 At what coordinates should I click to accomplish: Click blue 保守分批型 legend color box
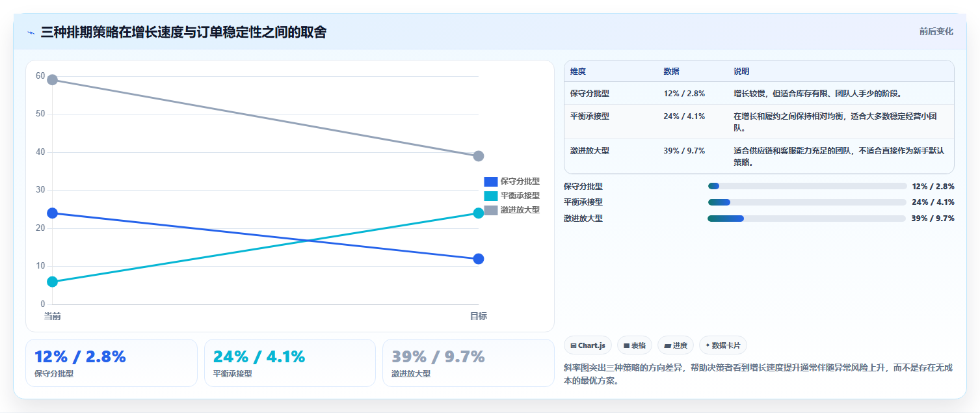[x=491, y=181]
